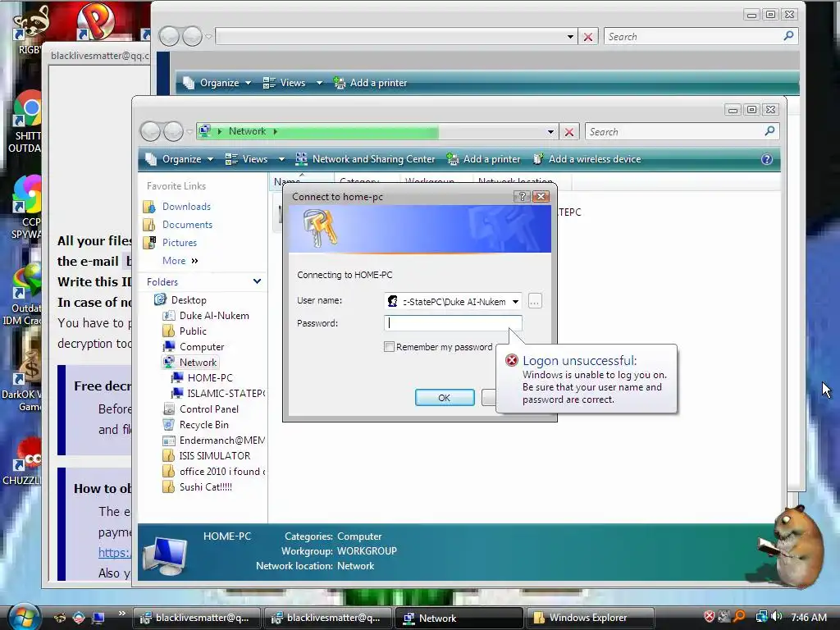
Task: Open the Documents favorite link
Action: tap(187, 225)
